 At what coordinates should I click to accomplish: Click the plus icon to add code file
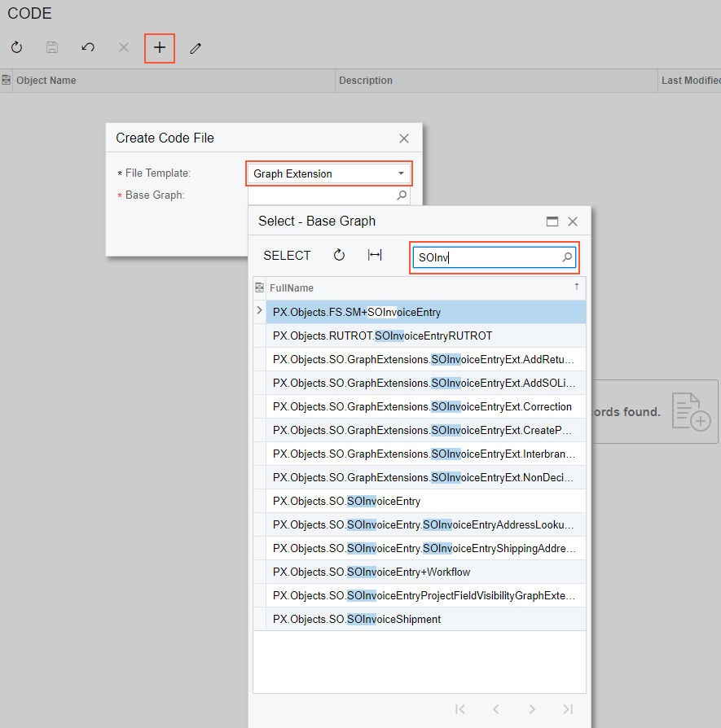(x=160, y=48)
